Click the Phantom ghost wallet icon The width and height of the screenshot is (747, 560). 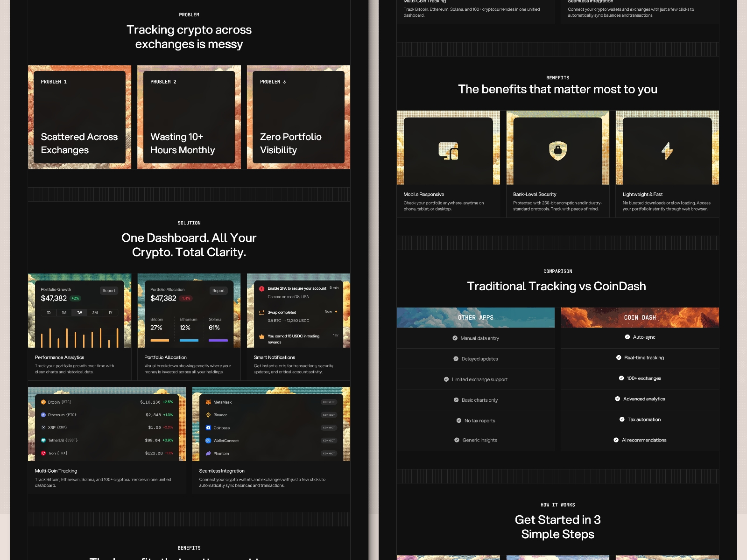tap(209, 453)
